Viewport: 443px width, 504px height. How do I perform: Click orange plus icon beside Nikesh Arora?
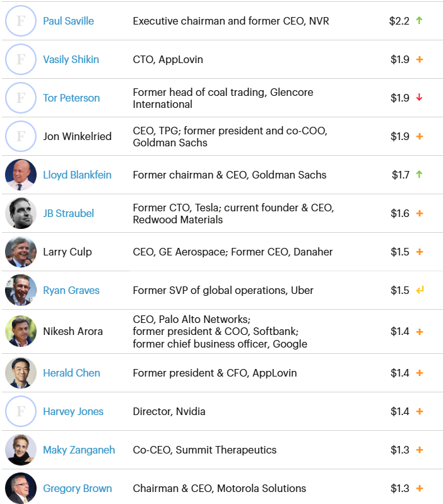tap(420, 331)
